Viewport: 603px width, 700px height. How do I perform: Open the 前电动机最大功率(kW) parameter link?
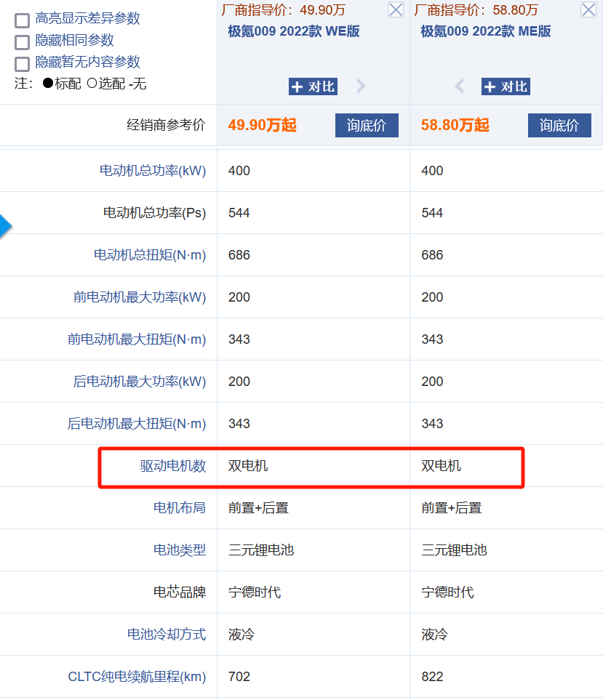pyautogui.click(x=140, y=297)
